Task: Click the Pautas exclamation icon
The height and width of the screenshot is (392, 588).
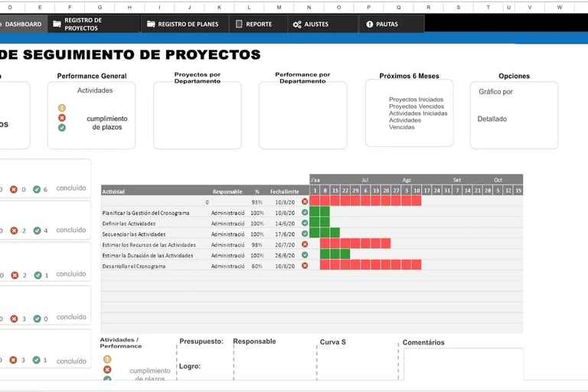Action: (x=369, y=24)
